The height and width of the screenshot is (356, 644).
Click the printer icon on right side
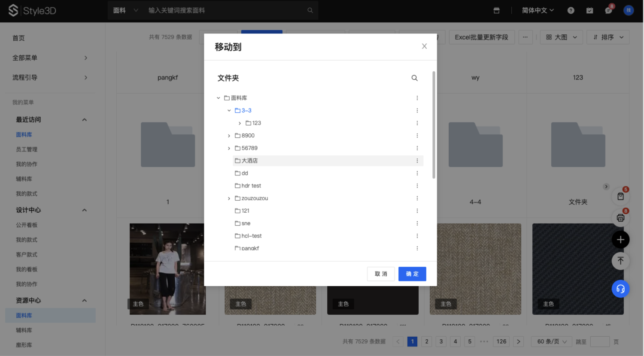pyautogui.click(x=620, y=218)
